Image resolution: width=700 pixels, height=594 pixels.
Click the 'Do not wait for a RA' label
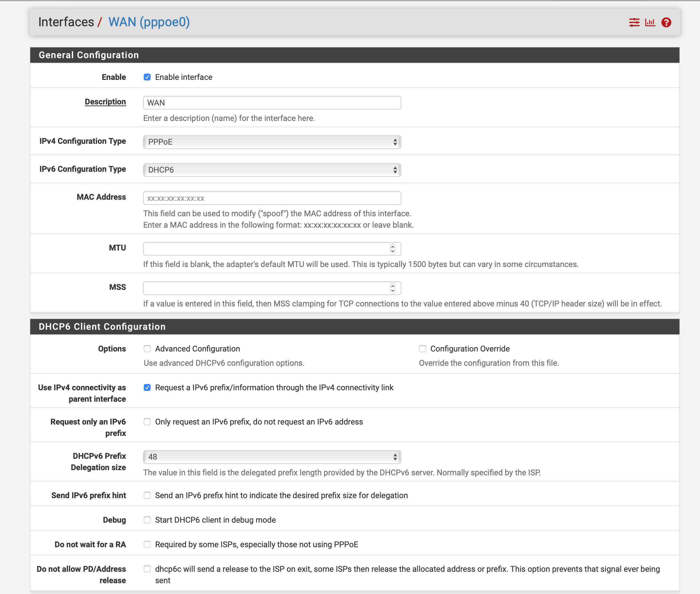pos(90,544)
